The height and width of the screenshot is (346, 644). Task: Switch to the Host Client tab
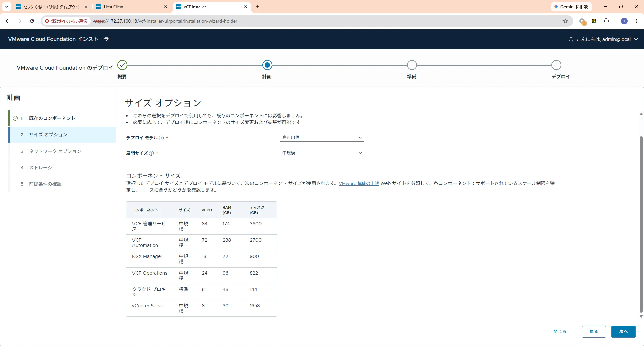click(132, 7)
